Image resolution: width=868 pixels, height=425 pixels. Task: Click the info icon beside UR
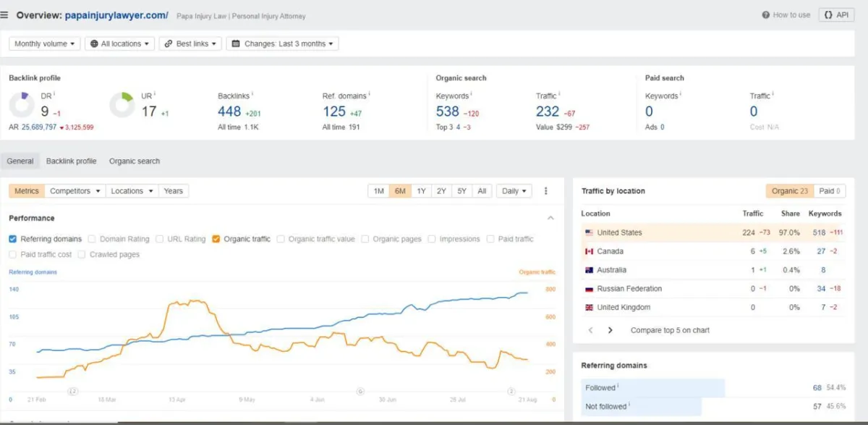pyautogui.click(x=155, y=94)
